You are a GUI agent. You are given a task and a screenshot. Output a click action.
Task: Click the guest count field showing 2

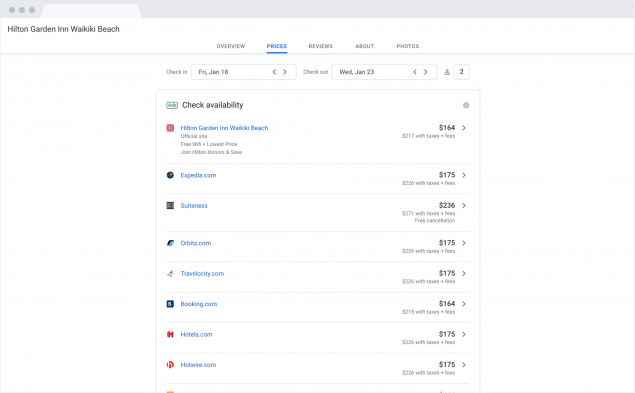[461, 72]
